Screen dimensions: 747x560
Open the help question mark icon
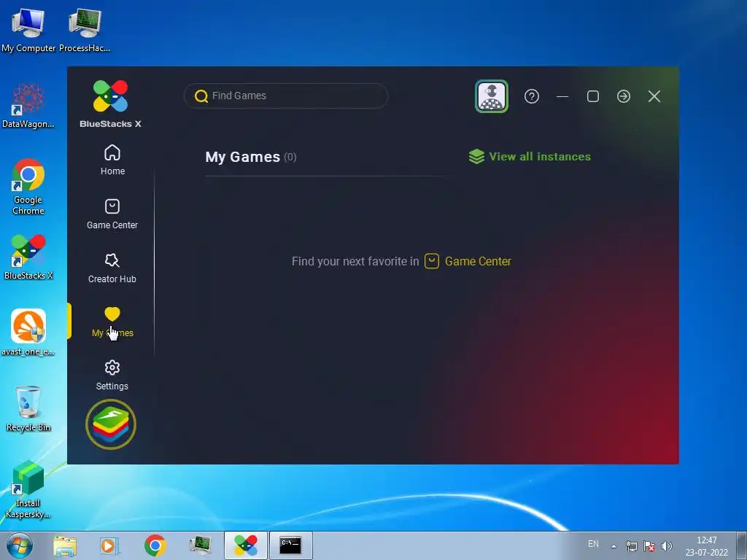point(532,96)
